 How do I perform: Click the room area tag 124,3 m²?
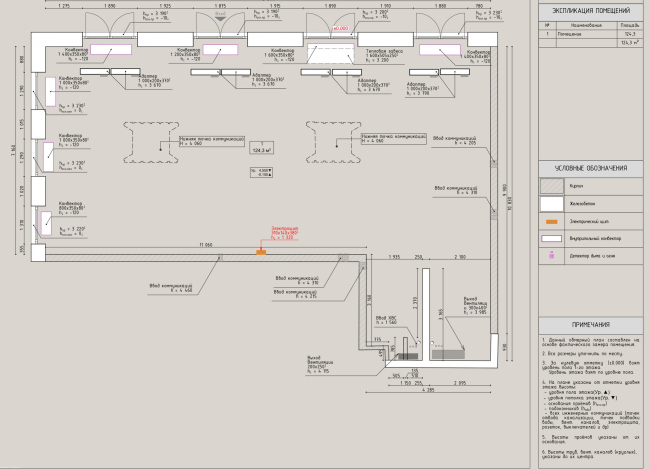point(262,148)
